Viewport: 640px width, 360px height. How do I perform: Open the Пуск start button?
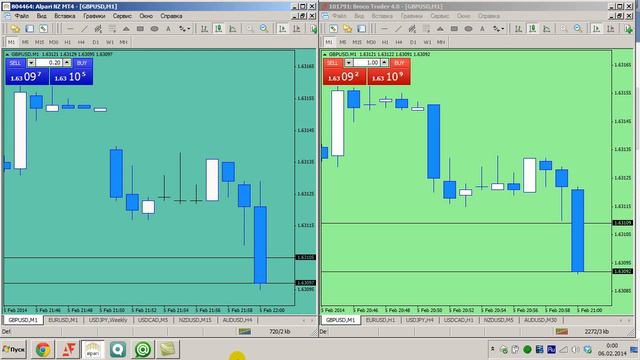point(13,350)
